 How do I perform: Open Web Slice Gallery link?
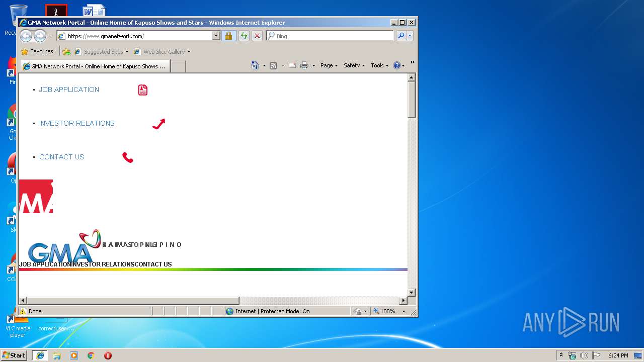tap(162, 51)
